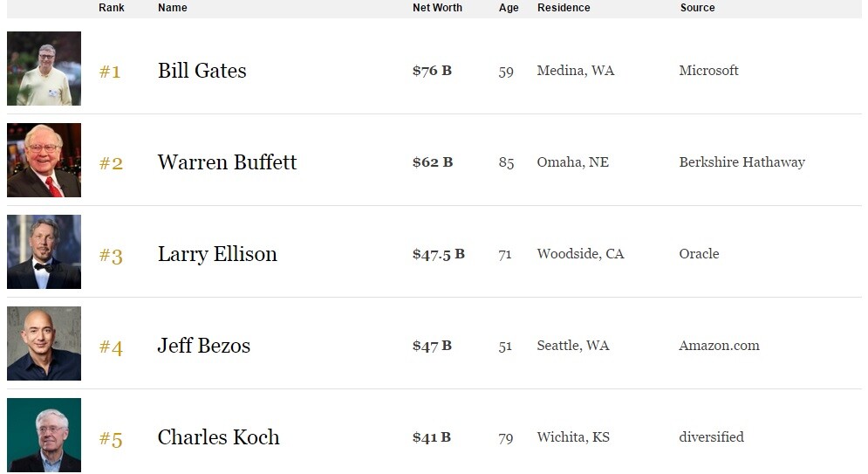This screenshot has width=868, height=474.
Task: Open Warren Buffett profile photo
Action: click(x=44, y=160)
